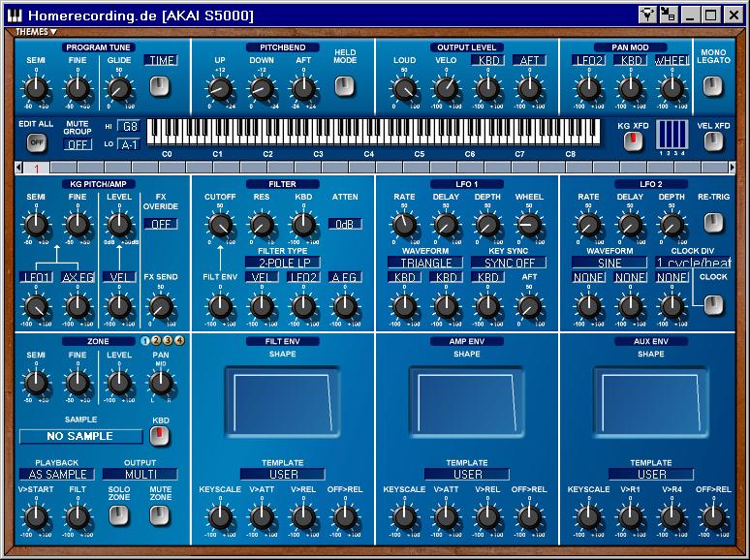Click the filter A EG source button

pyautogui.click(x=345, y=277)
